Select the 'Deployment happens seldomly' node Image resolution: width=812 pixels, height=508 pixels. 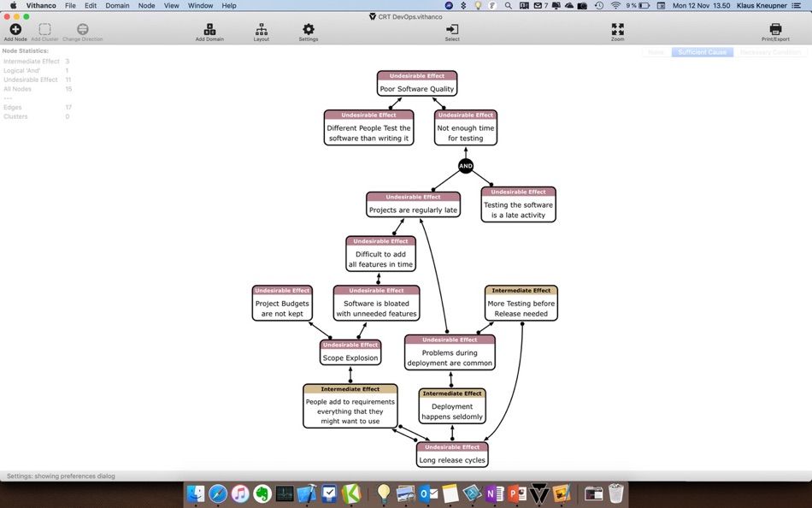coord(452,406)
